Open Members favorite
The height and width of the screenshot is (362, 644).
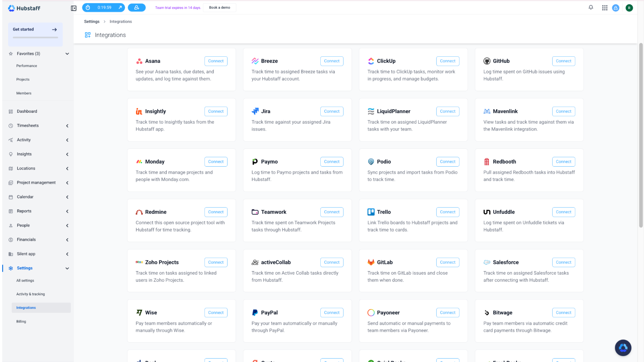[x=24, y=93]
